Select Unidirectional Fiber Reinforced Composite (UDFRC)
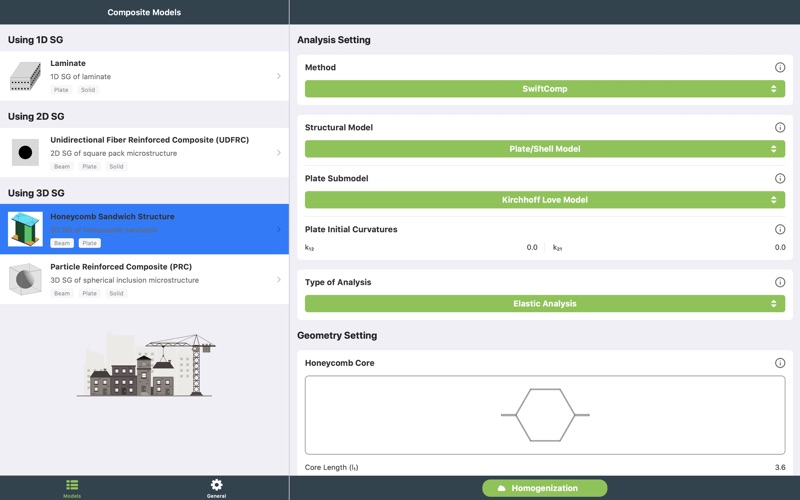Image resolution: width=800 pixels, height=500 pixels. 144,153
